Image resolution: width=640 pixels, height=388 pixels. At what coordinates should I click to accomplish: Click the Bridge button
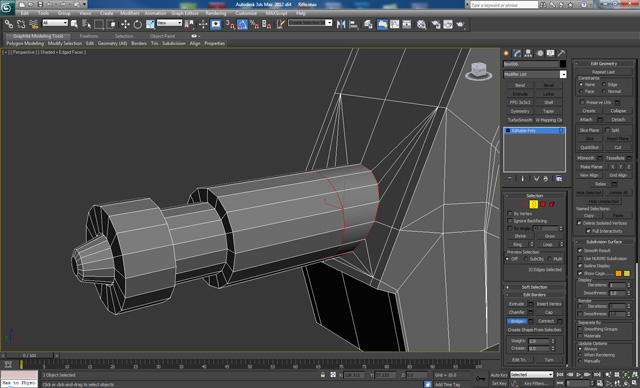[517, 321]
